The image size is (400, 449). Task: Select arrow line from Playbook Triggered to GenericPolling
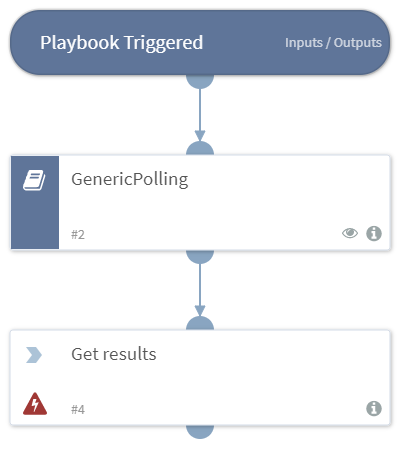[200, 115]
